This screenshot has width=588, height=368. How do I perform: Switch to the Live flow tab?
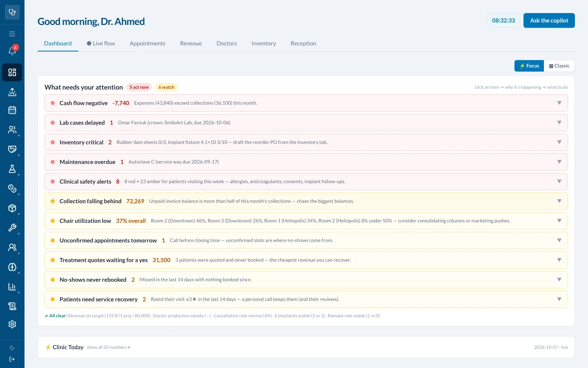(101, 43)
